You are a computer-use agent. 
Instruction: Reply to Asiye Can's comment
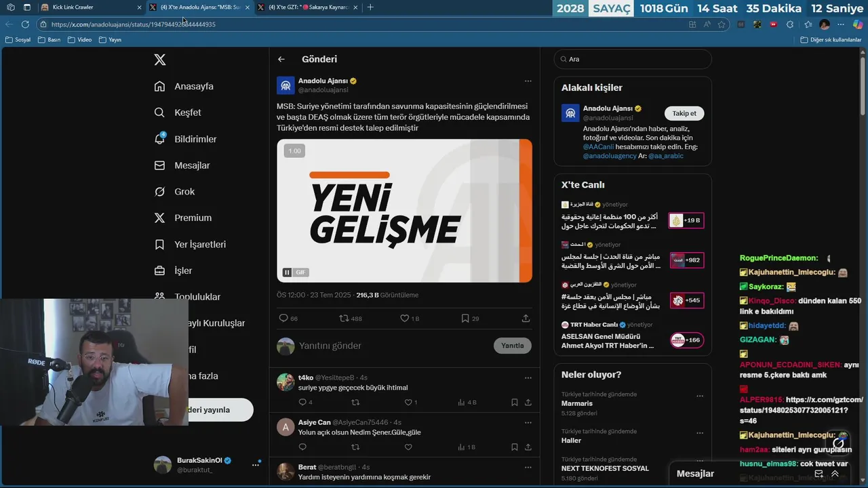click(x=303, y=447)
